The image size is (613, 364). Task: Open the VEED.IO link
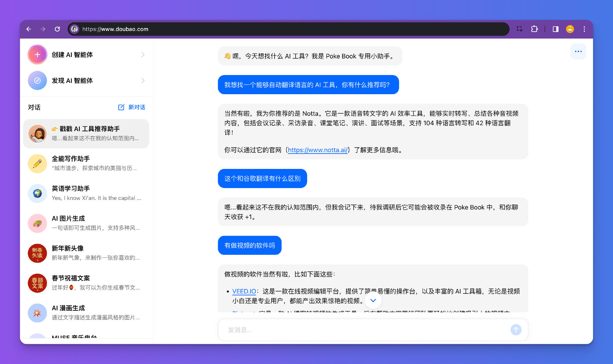pyautogui.click(x=244, y=291)
